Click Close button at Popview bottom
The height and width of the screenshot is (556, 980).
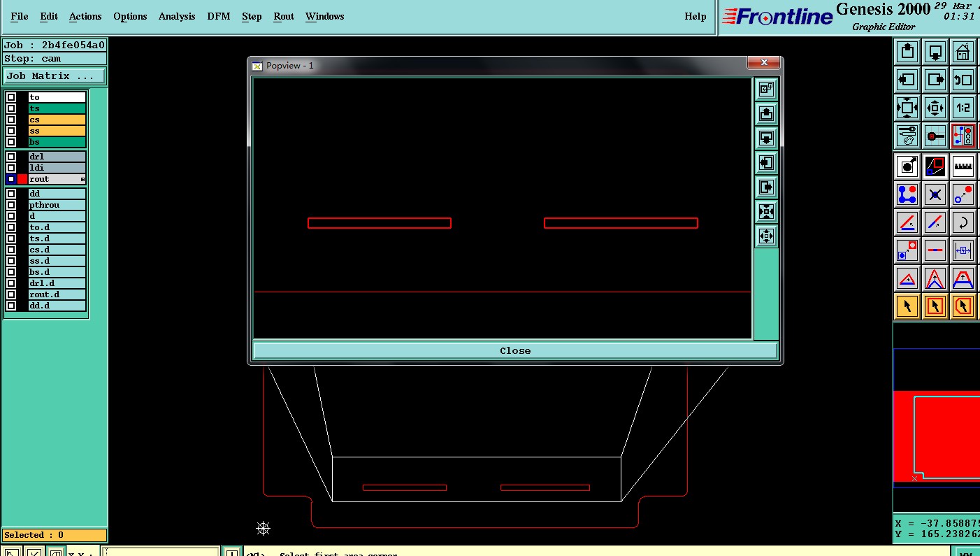pos(515,350)
